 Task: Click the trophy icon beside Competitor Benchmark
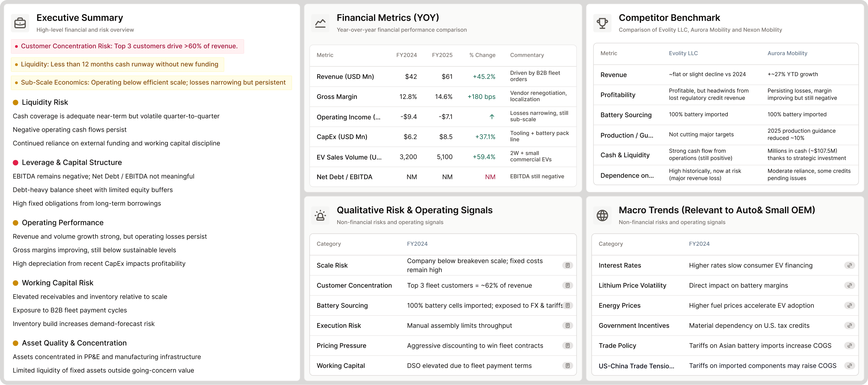(602, 23)
